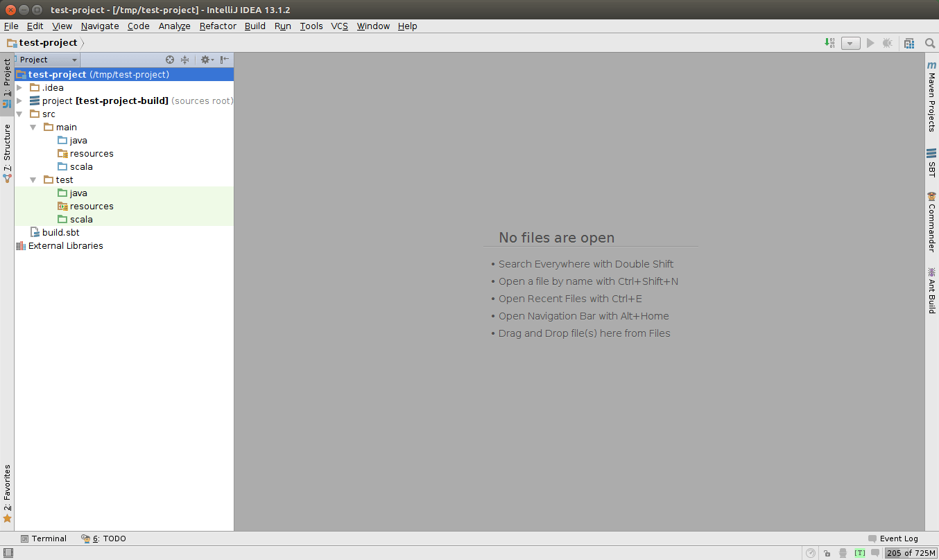
Task: Toggle the read-only lock status icon
Action: click(x=827, y=553)
